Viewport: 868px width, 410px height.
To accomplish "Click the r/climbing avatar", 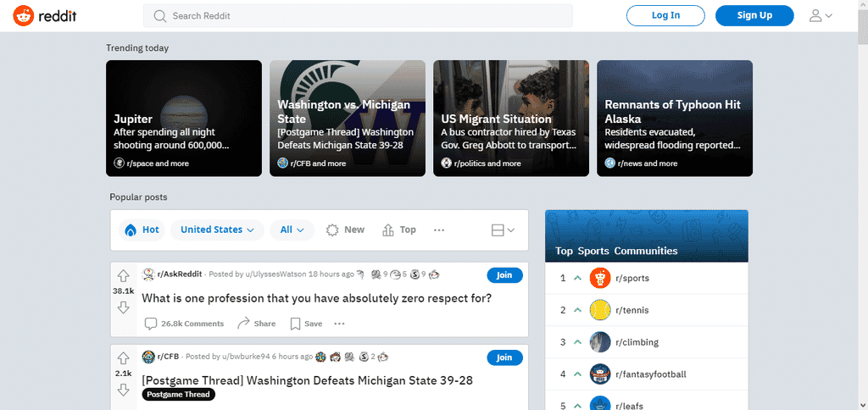I will click(600, 342).
